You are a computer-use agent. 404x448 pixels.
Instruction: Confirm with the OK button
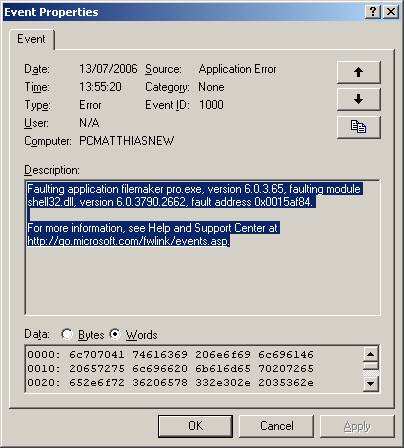coord(195,426)
